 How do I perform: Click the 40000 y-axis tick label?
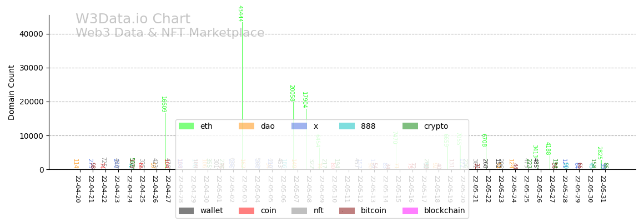(x=31, y=34)
